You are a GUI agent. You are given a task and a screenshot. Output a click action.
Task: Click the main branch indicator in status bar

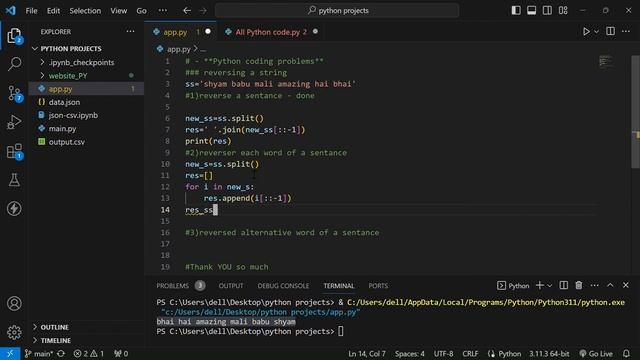click(x=38, y=353)
